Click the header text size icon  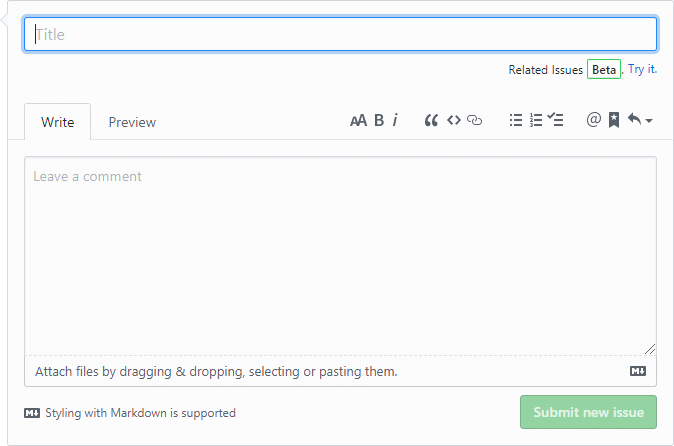(358, 121)
